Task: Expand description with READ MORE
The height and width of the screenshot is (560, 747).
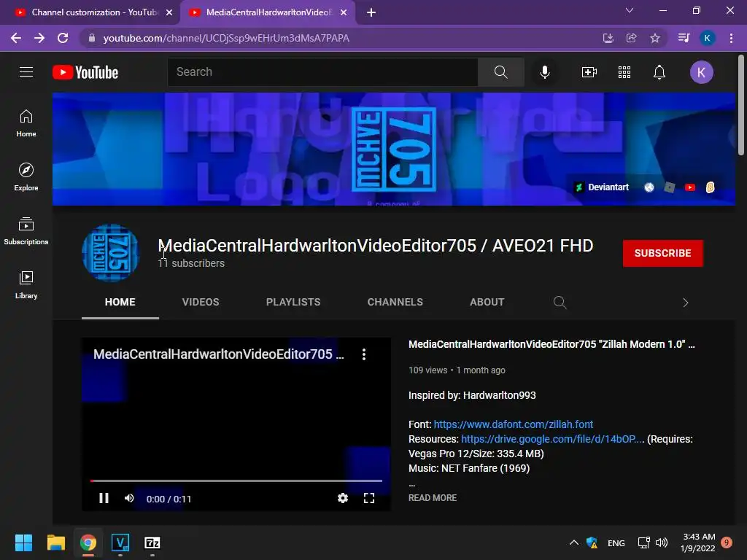Action: coord(433,497)
